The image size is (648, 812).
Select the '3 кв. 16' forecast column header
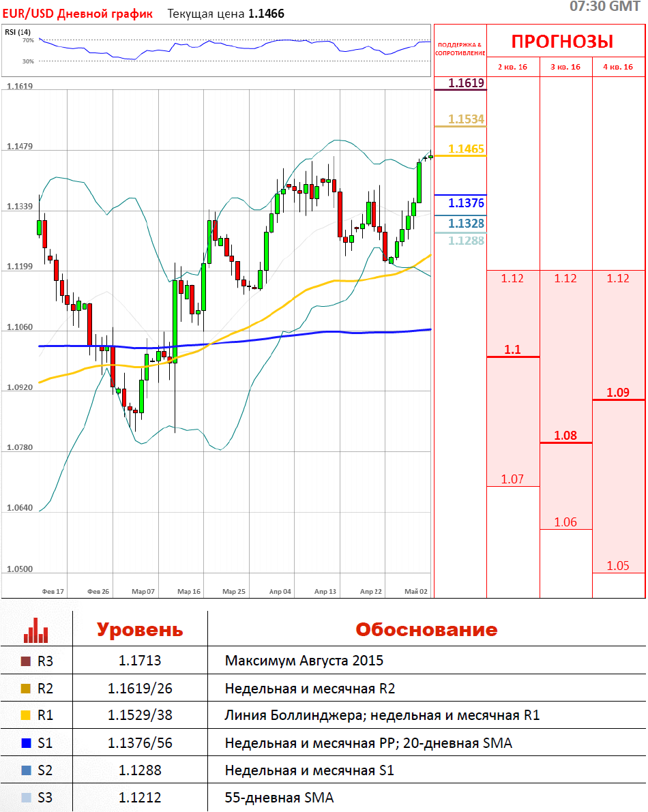(565, 67)
